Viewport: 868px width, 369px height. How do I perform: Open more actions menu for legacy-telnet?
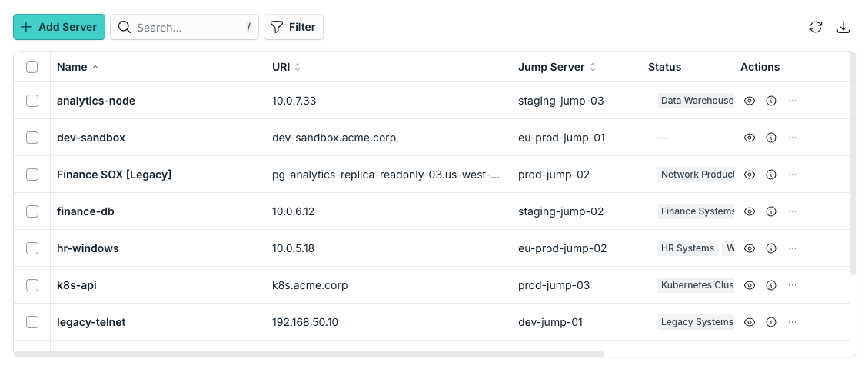pos(792,322)
